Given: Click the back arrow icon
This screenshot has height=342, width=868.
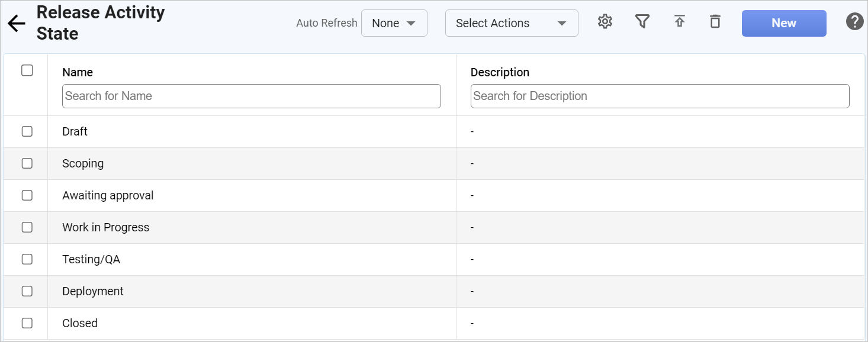Looking at the screenshot, I should click(x=16, y=24).
